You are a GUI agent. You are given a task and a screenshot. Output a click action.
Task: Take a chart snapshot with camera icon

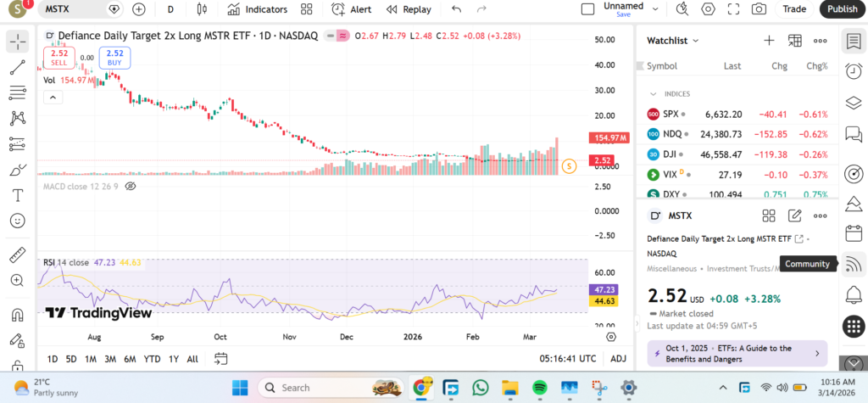(x=759, y=9)
